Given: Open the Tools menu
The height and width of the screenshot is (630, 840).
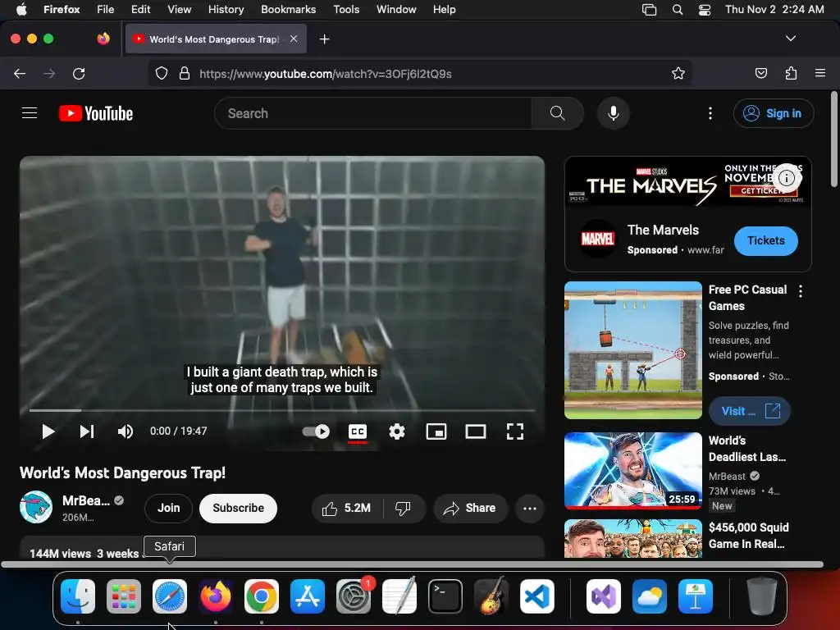Looking at the screenshot, I should (x=346, y=9).
